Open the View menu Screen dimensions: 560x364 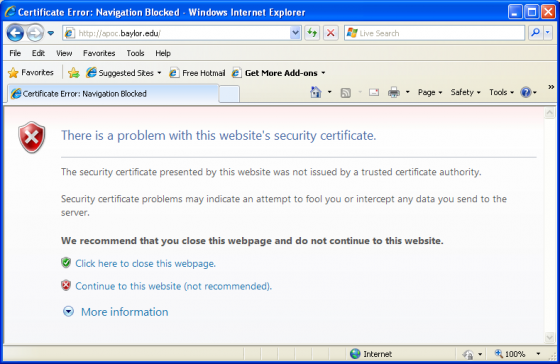pos(64,53)
